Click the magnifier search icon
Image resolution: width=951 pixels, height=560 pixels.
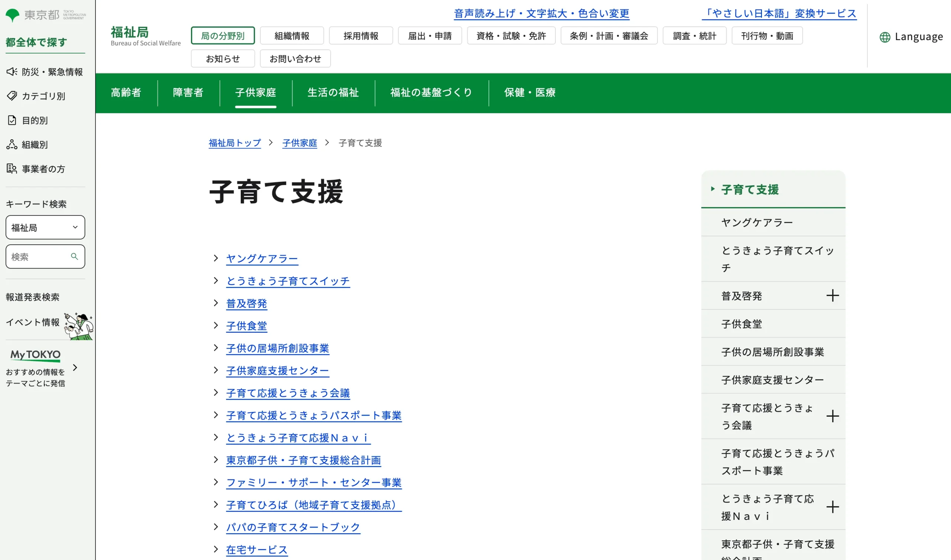click(75, 257)
